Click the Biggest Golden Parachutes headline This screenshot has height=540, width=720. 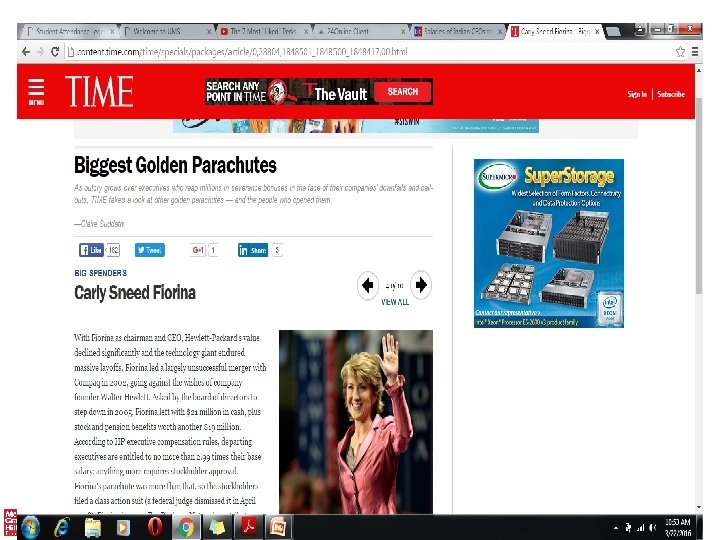[175, 165]
